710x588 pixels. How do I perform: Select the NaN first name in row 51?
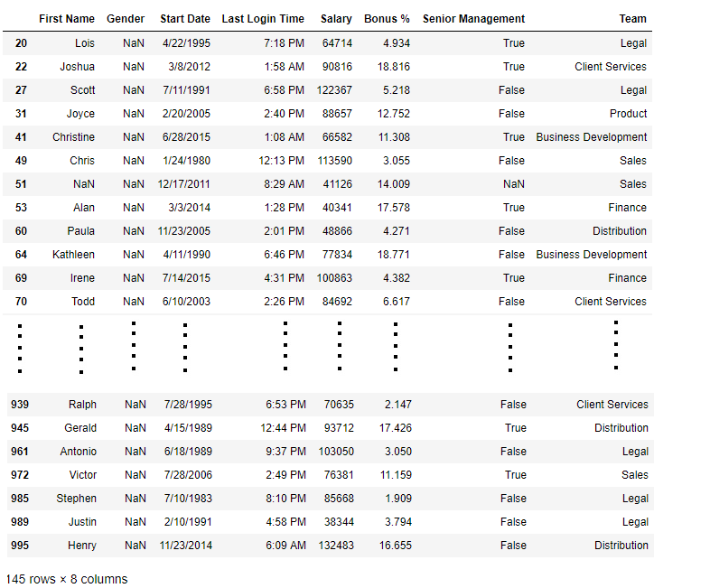tap(84, 184)
